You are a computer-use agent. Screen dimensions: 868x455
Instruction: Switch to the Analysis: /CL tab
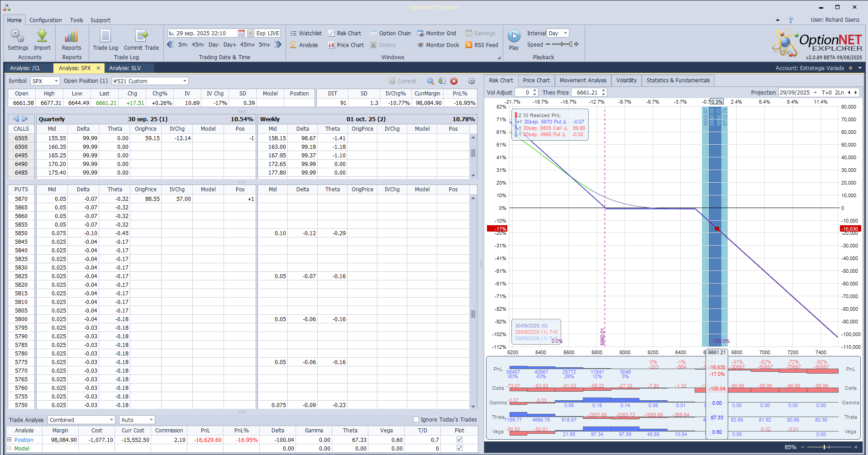tap(25, 68)
